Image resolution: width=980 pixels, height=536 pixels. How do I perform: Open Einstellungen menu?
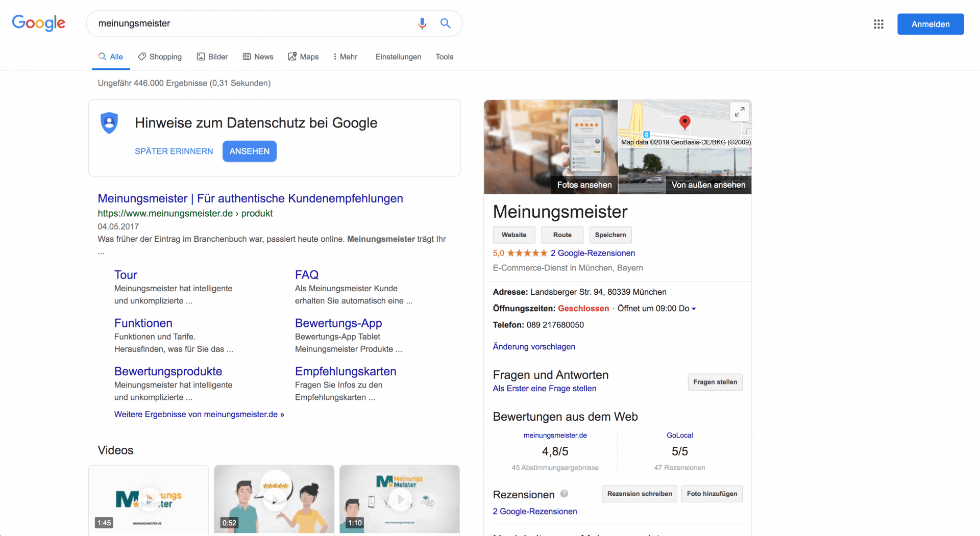pos(399,57)
